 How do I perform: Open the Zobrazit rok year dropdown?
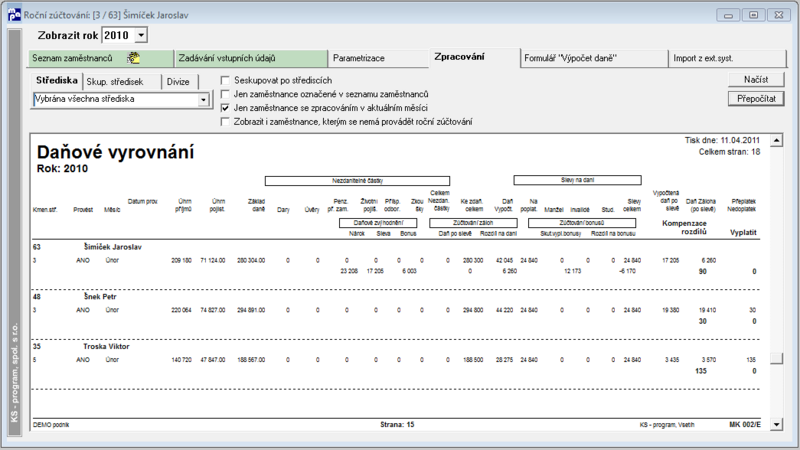coord(141,35)
